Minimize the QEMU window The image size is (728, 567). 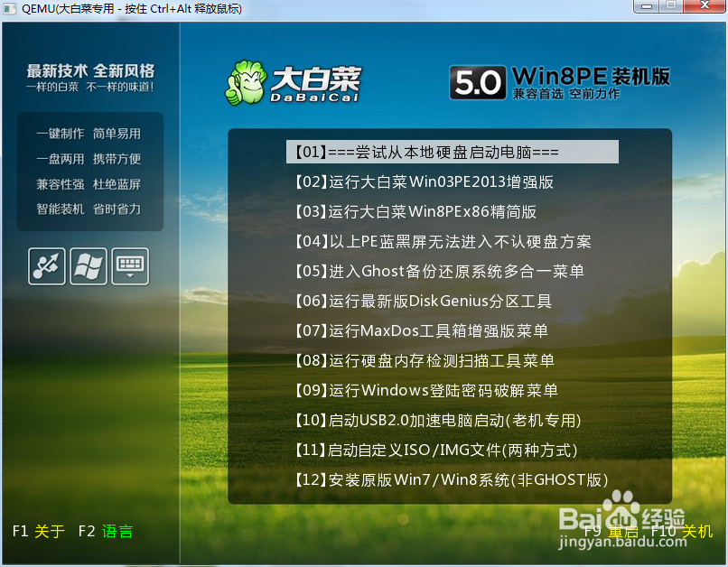tap(647, 6)
